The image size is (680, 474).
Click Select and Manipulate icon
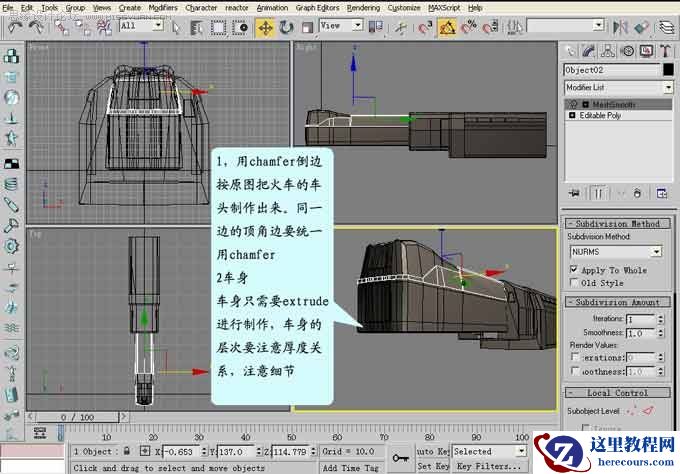[x=401, y=27]
